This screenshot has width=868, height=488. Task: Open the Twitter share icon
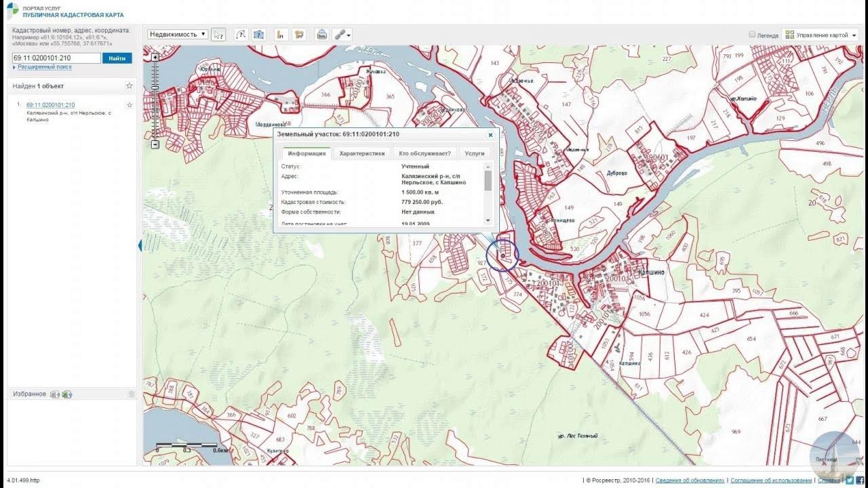point(850,480)
